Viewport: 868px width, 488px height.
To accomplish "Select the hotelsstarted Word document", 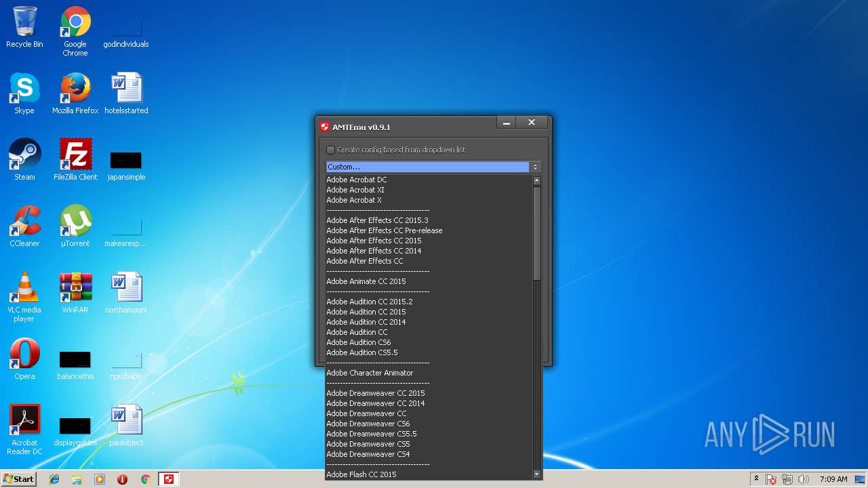I will (126, 94).
